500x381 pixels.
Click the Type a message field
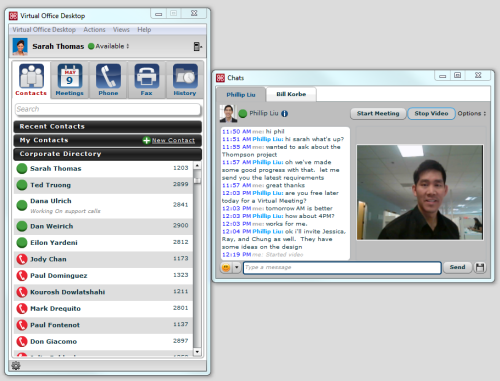[x=342, y=268]
